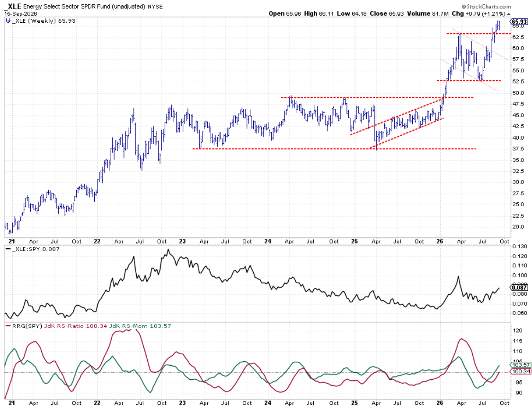Click the 57.5 price axis label
532x411 pixels.
click(x=518, y=59)
